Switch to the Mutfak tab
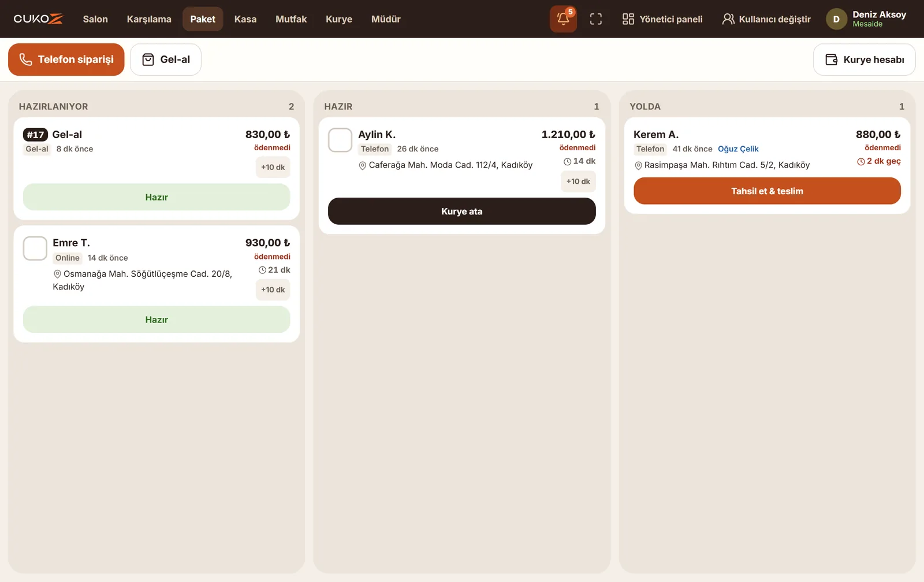The height and width of the screenshot is (582, 924). [291, 19]
